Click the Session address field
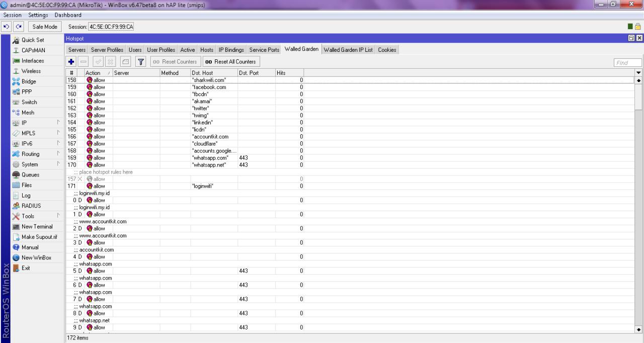Image resolution: width=644 pixels, height=343 pixels. (x=111, y=27)
